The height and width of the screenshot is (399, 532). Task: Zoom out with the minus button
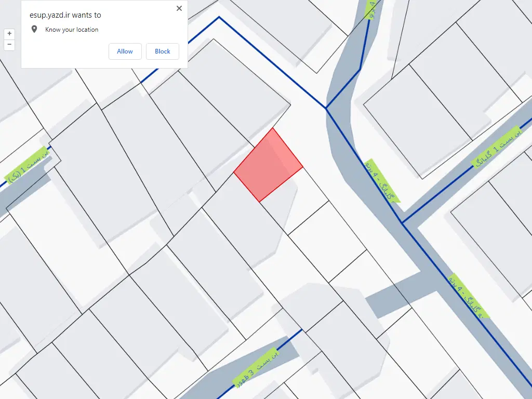[x=9, y=45]
